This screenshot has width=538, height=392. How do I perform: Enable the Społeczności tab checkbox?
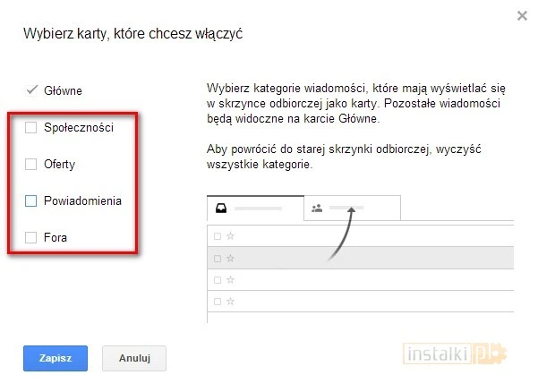pos(30,128)
